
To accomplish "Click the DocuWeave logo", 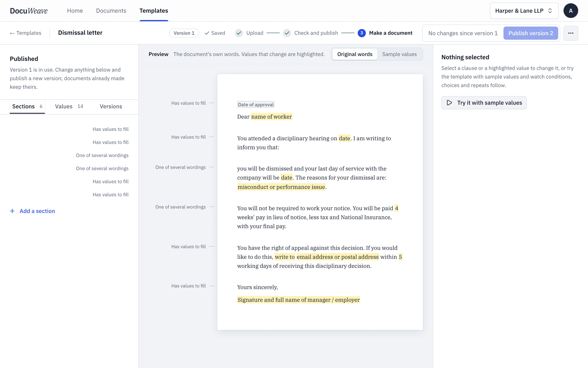I will [29, 11].
